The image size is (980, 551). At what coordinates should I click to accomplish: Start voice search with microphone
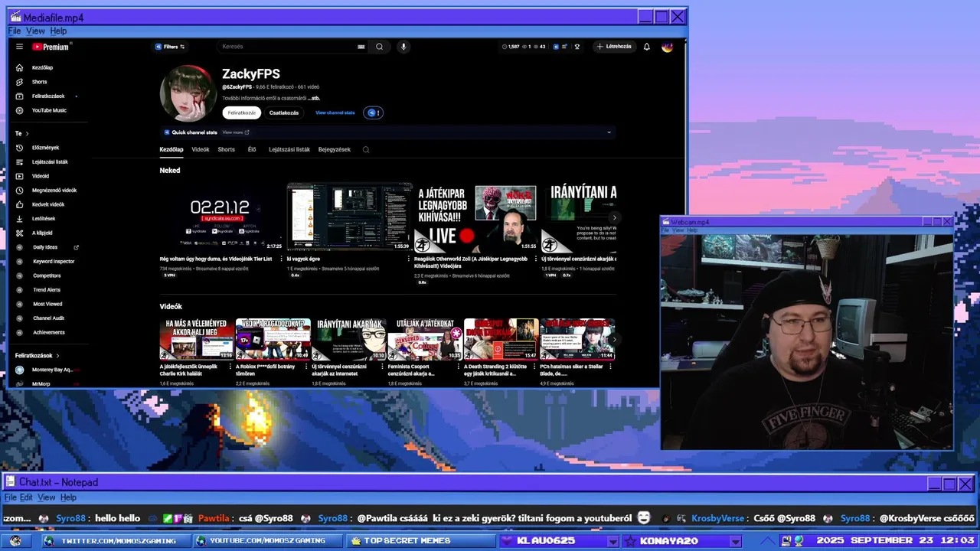point(403,47)
